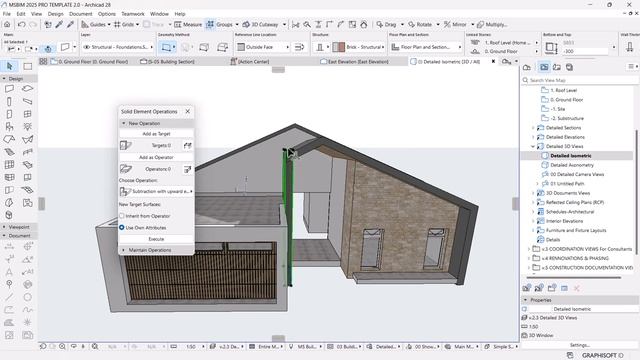Viewport: 640px width, 360px height.
Task: Open the Teamwork menu
Action: [133, 14]
